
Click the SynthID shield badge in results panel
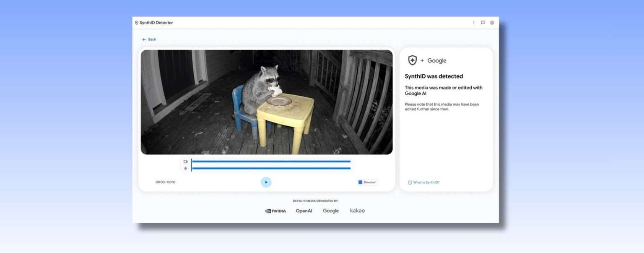413,60
